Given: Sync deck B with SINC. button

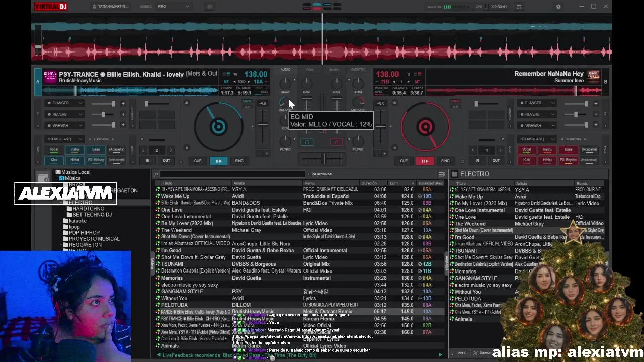Looking at the screenshot, I should pyautogui.click(x=446, y=161).
